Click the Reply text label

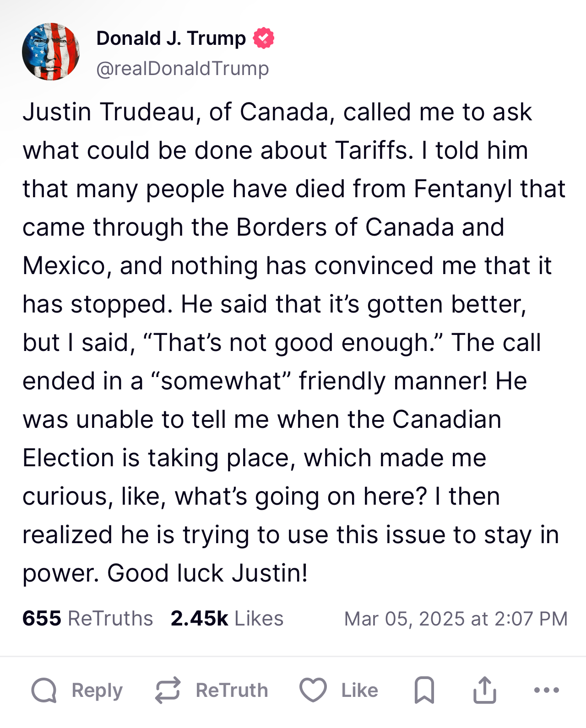pos(97,690)
